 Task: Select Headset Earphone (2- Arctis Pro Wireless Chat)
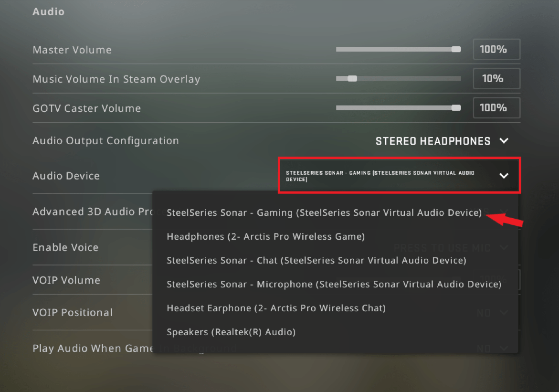click(x=276, y=308)
